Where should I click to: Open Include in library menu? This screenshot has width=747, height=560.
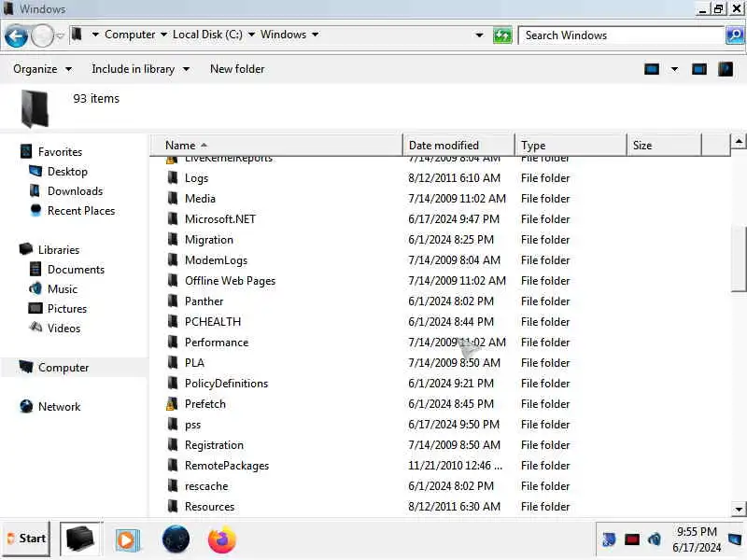(x=141, y=69)
